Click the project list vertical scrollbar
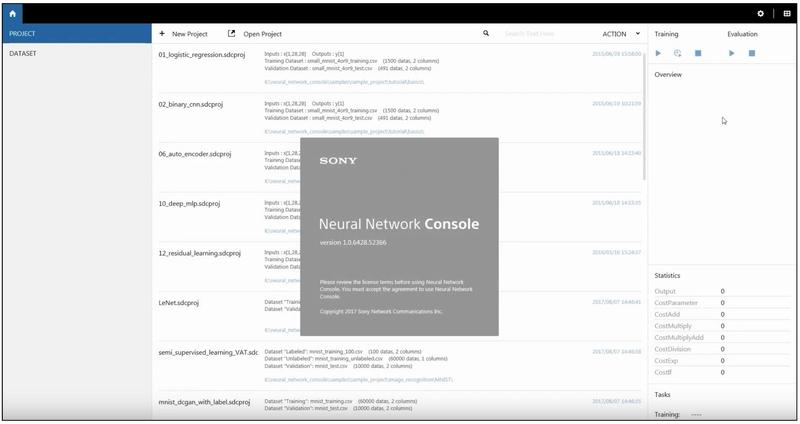This screenshot has height=424, width=800. click(x=644, y=115)
